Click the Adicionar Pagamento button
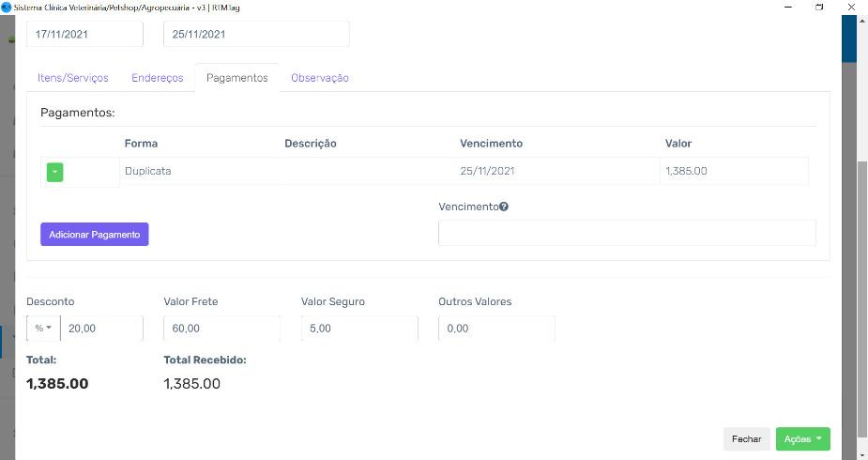Viewport: 868px width, 460px height. 94,235
